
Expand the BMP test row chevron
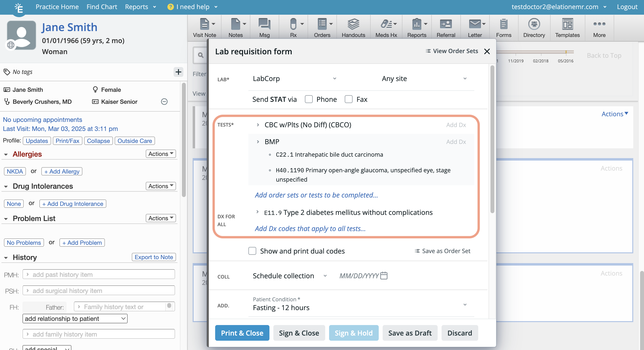point(258,142)
